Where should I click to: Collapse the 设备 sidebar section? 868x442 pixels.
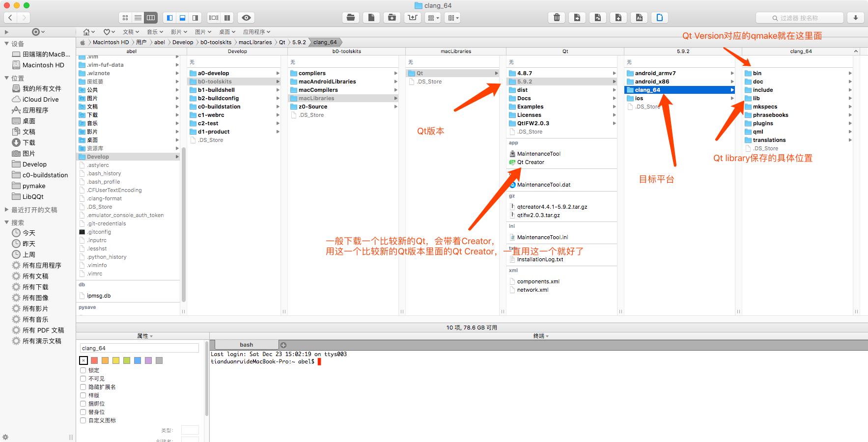(6, 44)
